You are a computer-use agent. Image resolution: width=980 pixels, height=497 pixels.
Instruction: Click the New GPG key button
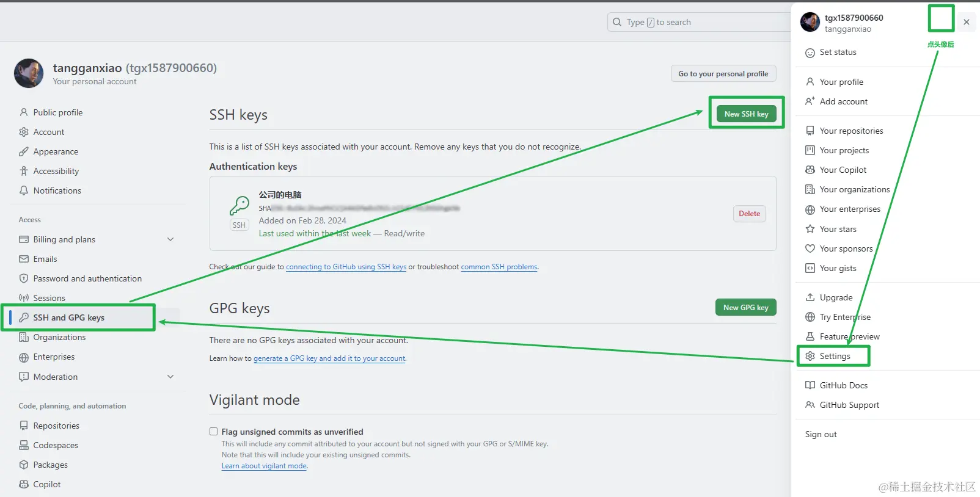point(745,307)
